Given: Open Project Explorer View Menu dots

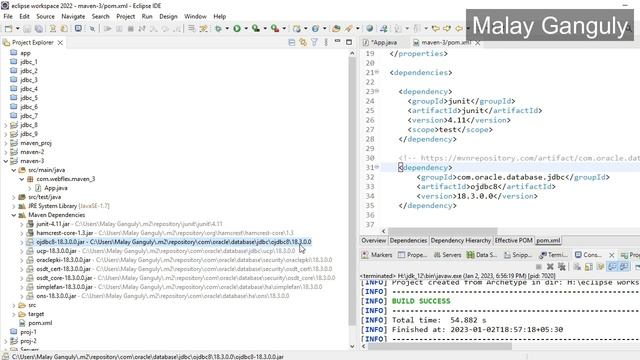Looking at the screenshot, I should coord(326,42).
